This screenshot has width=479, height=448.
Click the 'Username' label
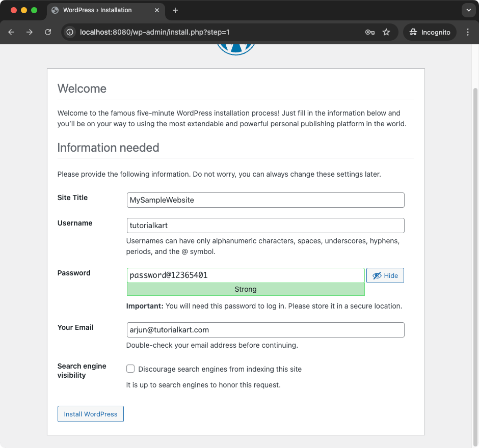[x=75, y=223]
